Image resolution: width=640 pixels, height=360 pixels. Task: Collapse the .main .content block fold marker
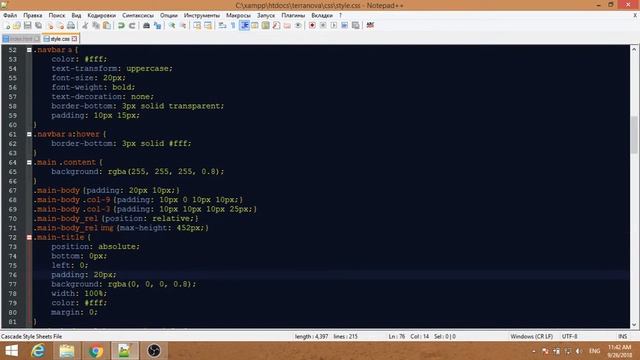(29, 162)
